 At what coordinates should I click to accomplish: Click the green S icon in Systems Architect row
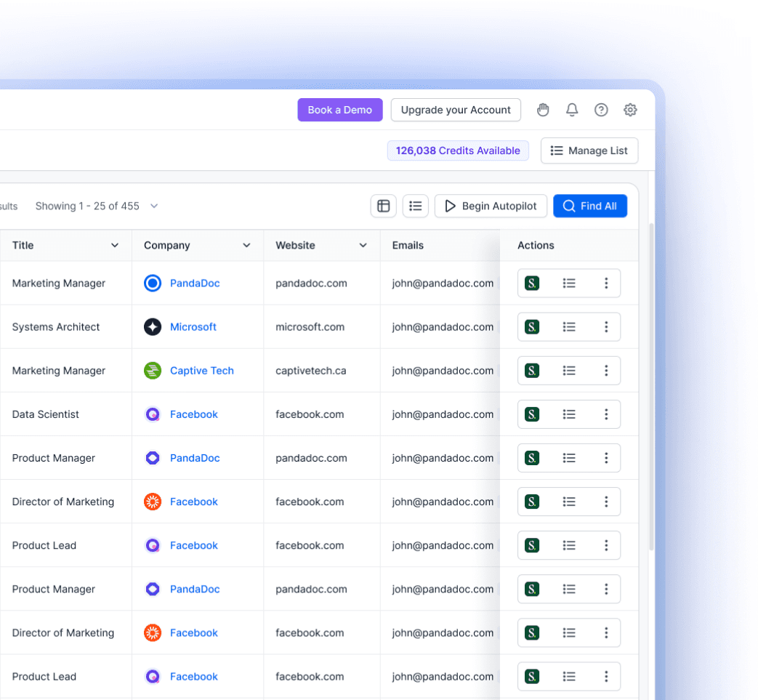(x=532, y=327)
